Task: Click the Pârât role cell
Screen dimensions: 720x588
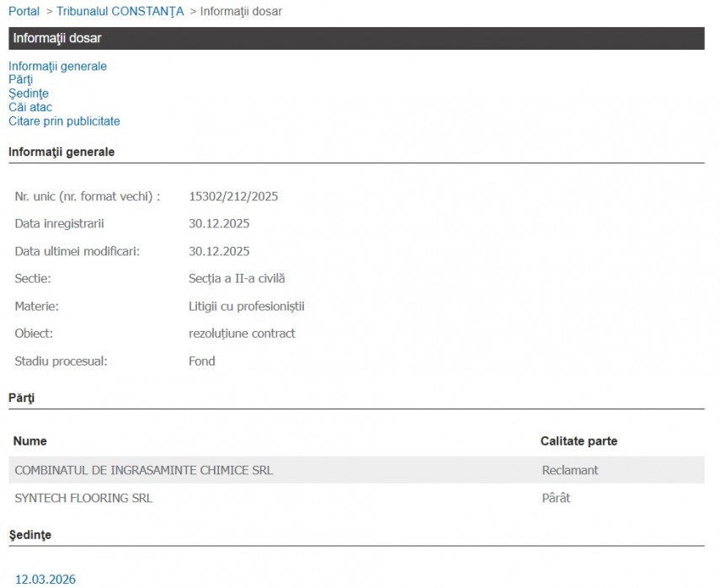Action: 556,498
